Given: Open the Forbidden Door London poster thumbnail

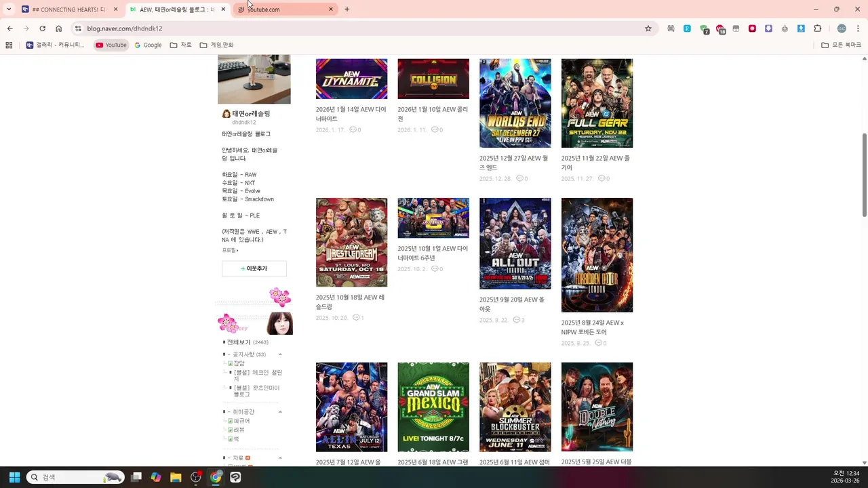Looking at the screenshot, I should [x=597, y=255].
